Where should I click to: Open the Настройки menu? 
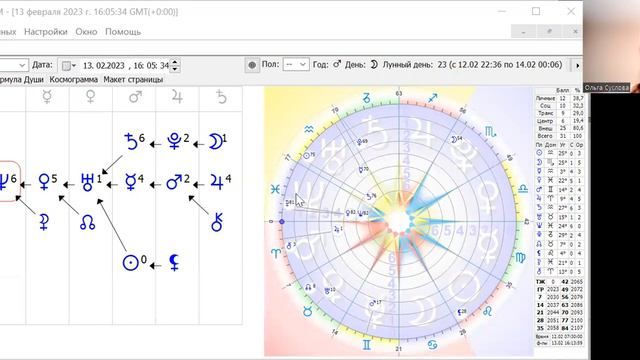46,32
